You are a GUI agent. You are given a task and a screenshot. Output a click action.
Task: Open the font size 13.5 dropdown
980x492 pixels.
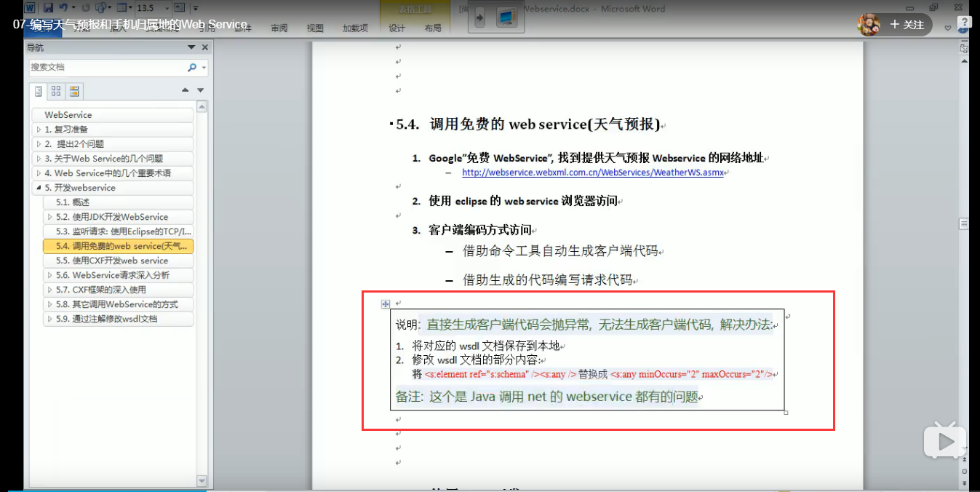(167, 8)
